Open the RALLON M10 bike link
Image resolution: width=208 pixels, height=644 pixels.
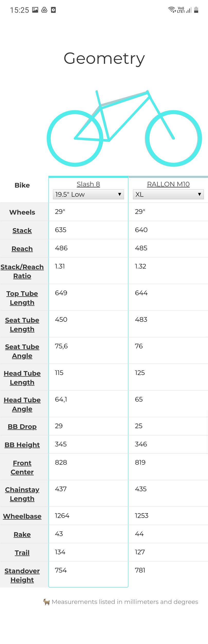click(x=168, y=184)
